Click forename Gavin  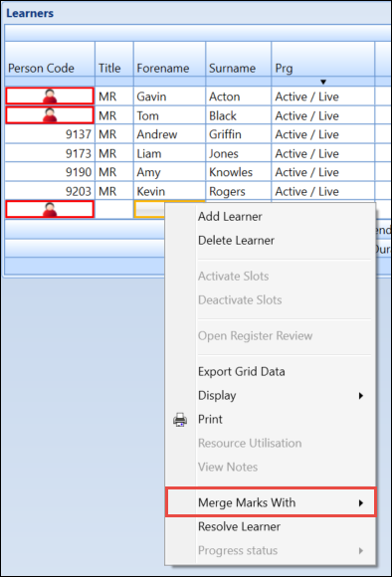(x=151, y=96)
